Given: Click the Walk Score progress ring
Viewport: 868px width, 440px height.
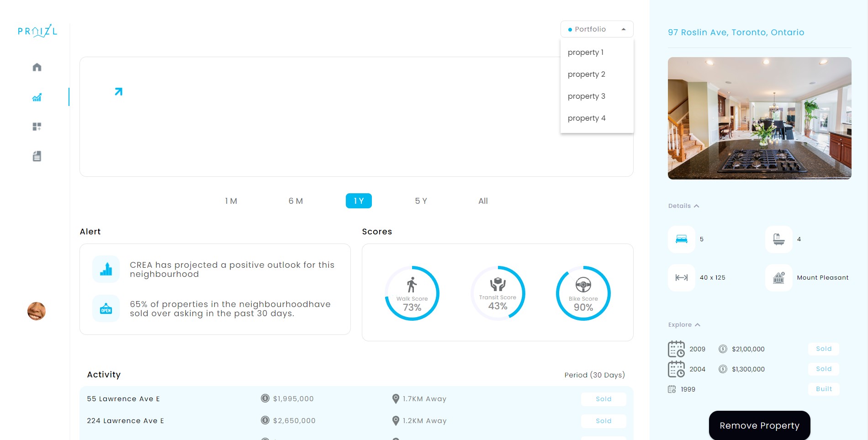Looking at the screenshot, I should 412,293.
